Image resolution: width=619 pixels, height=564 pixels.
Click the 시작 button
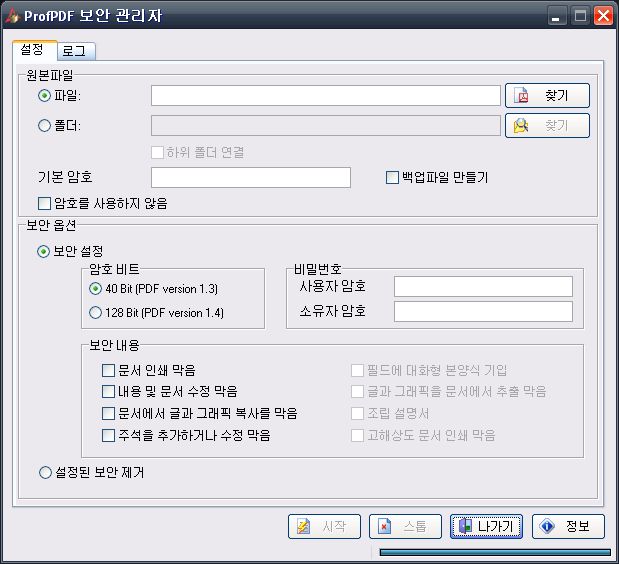(324, 527)
